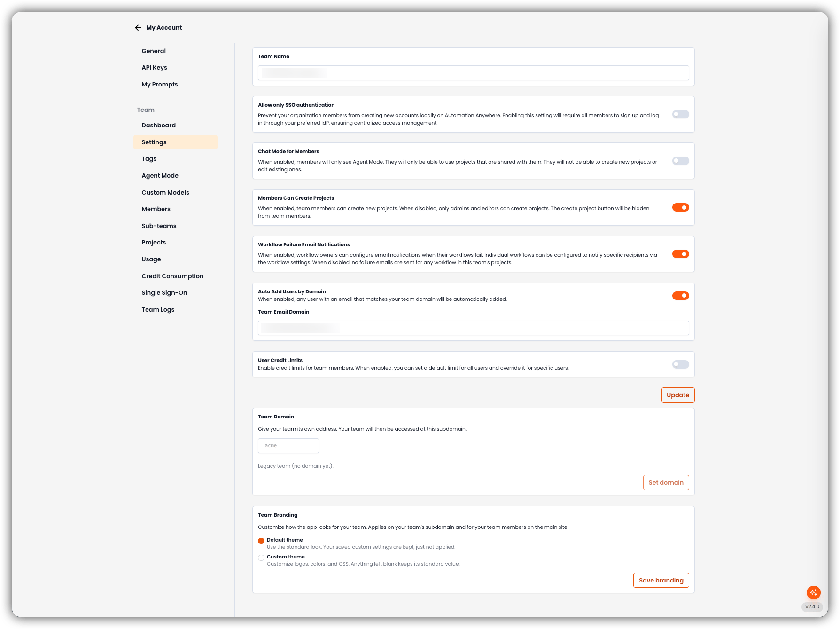View Usage page
The height and width of the screenshot is (629, 840).
tap(151, 259)
